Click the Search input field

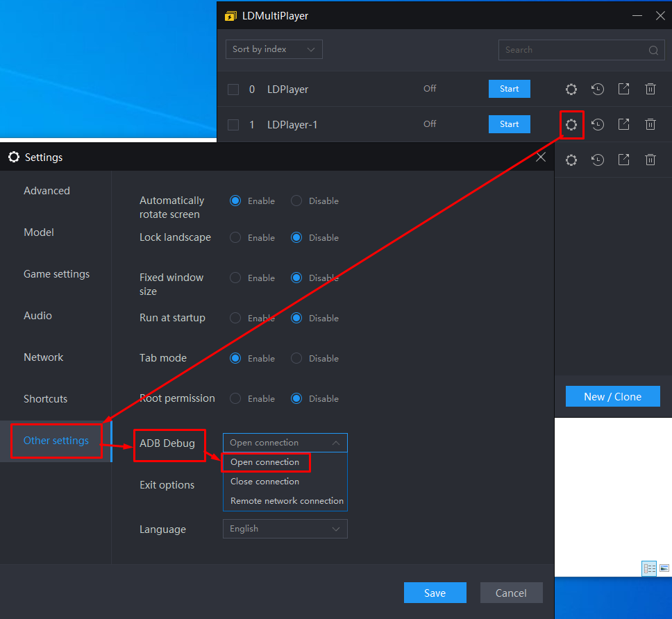573,50
